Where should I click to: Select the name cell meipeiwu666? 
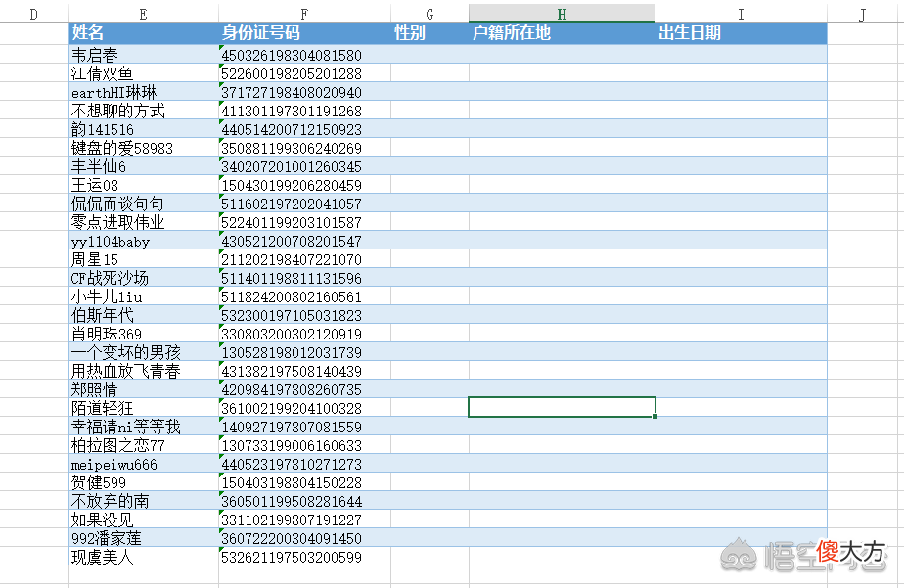[x=144, y=464]
